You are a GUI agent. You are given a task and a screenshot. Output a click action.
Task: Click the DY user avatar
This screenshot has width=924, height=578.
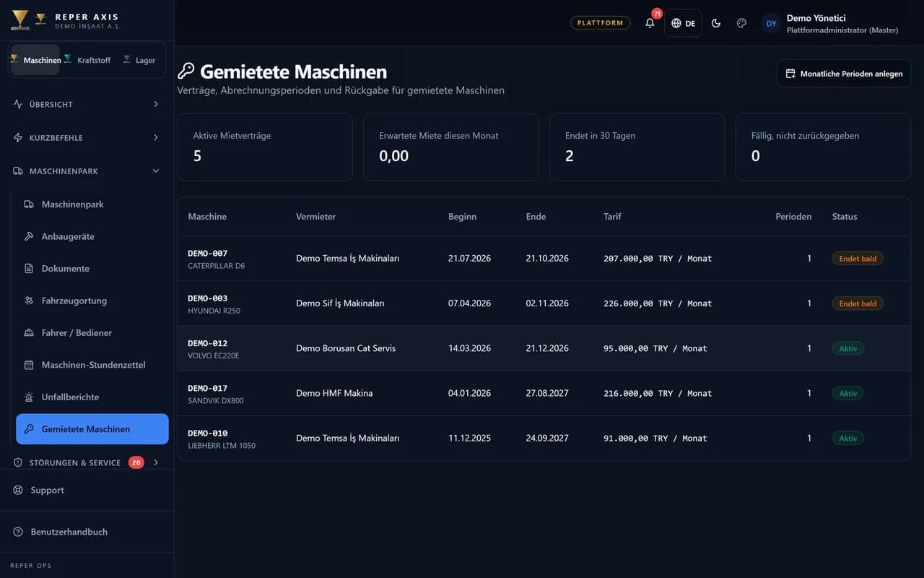771,24
